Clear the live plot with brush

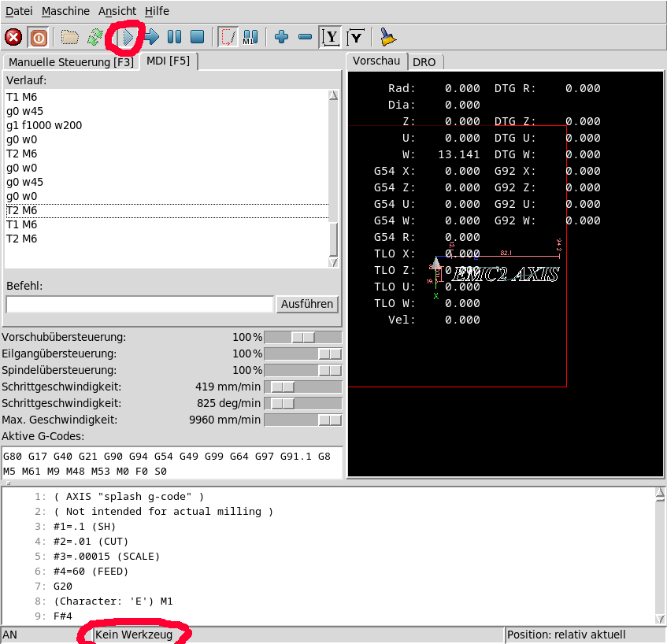pyautogui.click(x=387, y=38)
